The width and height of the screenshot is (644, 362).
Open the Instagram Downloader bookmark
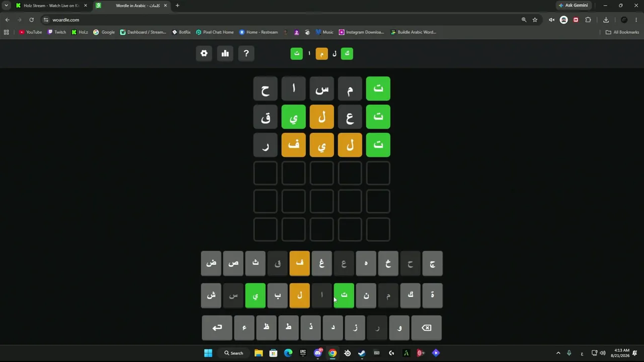361,32
